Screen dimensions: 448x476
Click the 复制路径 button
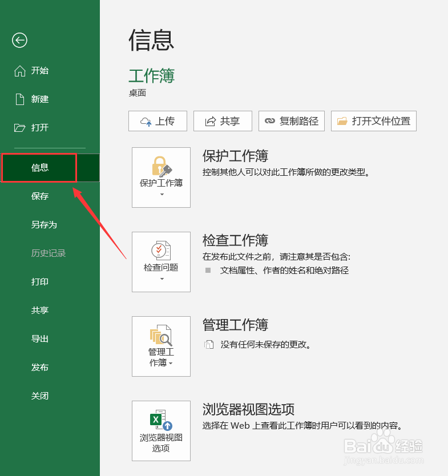(292, 121)
